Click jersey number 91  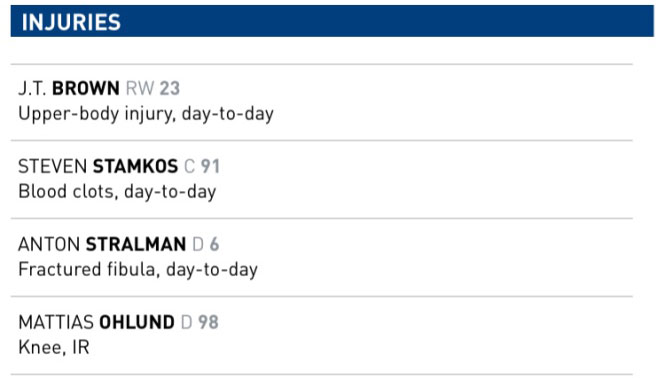(210, 166)
